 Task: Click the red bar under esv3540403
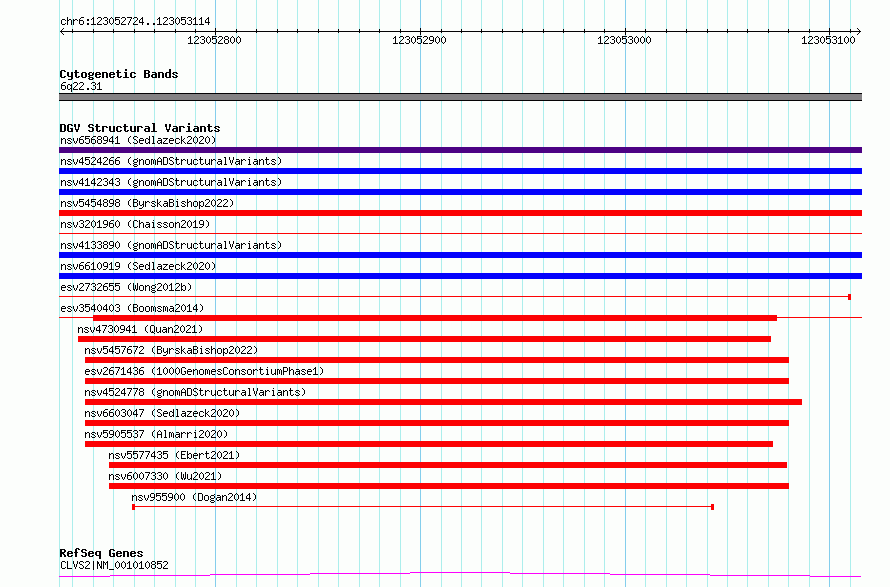pyautogui.click(x=435, y=318)
